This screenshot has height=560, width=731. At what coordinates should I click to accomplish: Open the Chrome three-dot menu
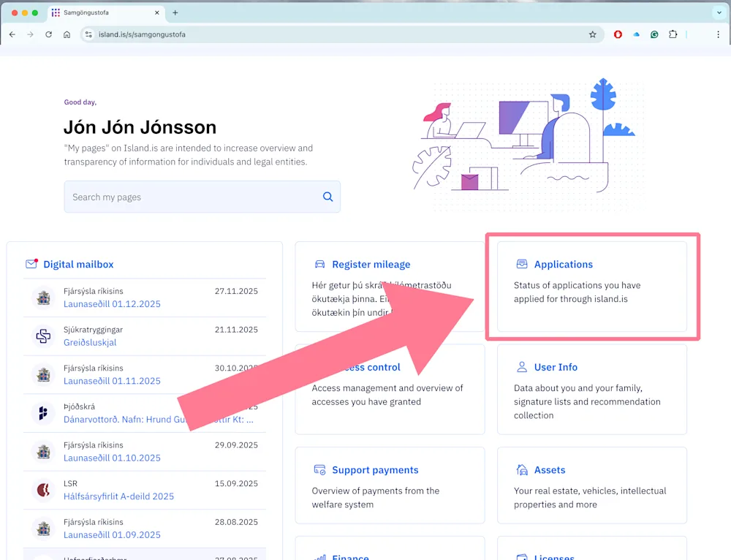718,34
